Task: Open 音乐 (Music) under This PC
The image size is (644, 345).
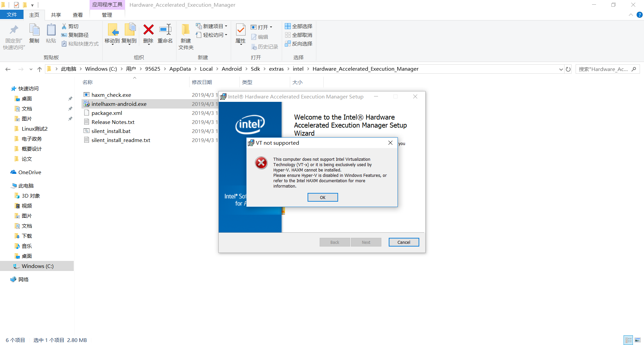Action: pos(27,246)
